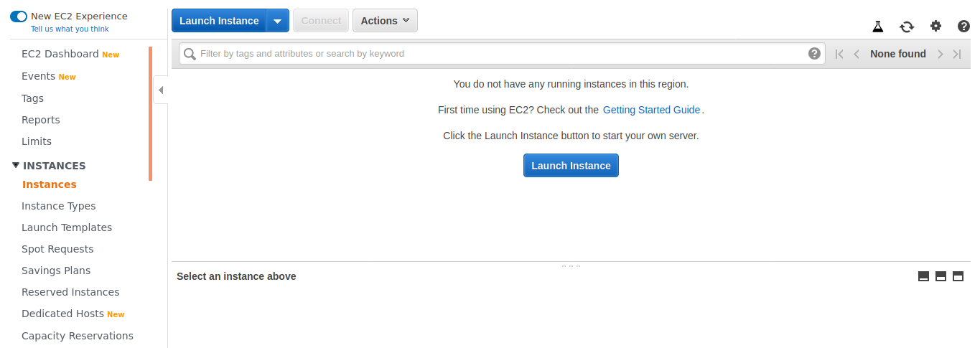Viewport: 980px width, 348px height.
Task: Click the sidebar orange scrollbar
Action: [150, 113]
